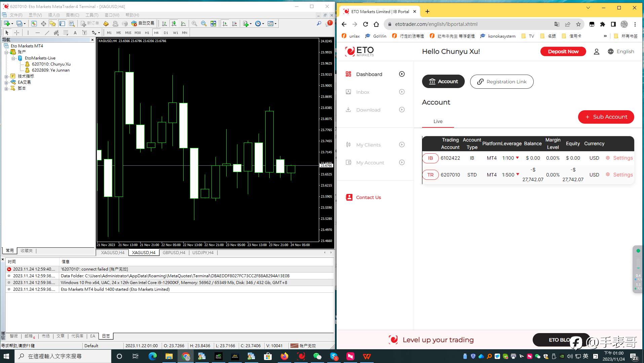Select the text A drawing tool
Viewport: 644px width, 363px height.
click(x=75, y=33)
